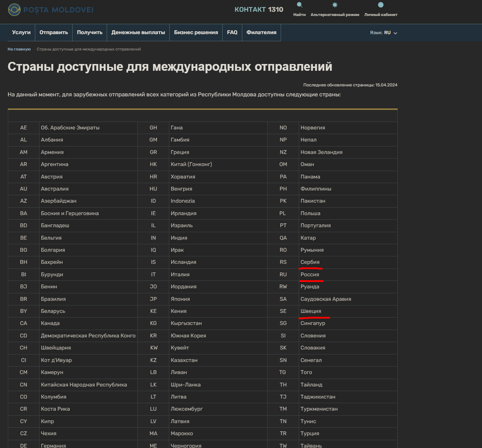Select the Об. Арабские Эмираты cell

pos(88,128)
